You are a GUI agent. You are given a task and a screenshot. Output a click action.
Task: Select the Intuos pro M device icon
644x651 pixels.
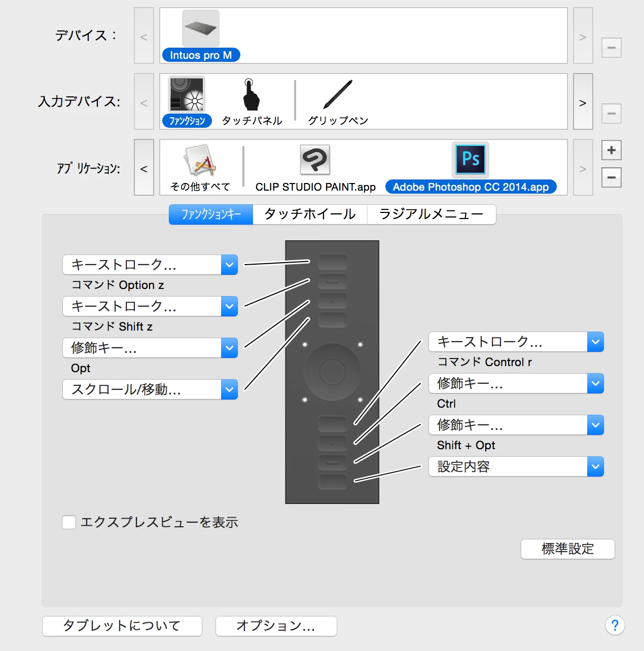click(201, 28)
